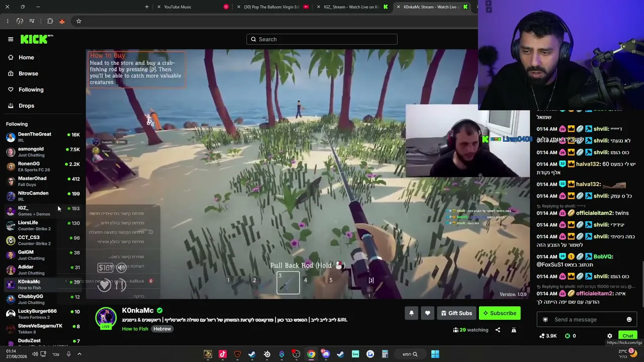Bookmark this page with the star icon
Screen dimensions: 644x362
coord(78,21)
